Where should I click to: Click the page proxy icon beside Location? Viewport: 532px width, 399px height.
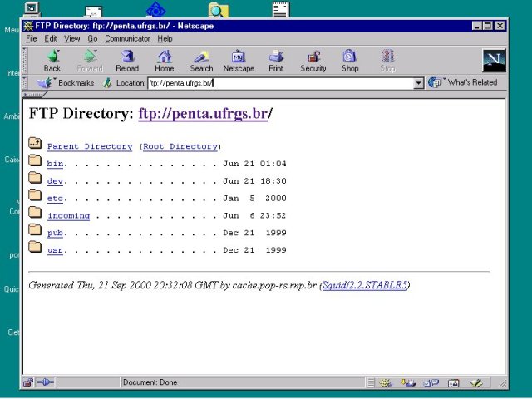pyautogui.click(x=107, y=83)
